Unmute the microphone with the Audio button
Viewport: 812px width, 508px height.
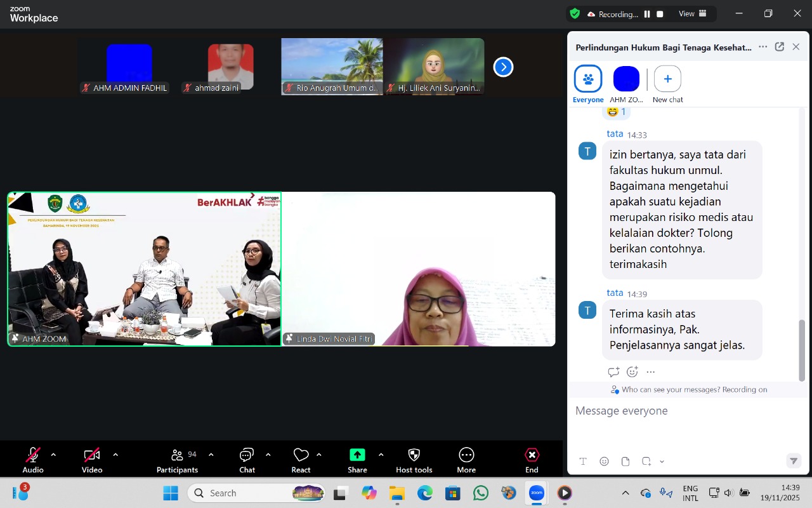(x=33, y=460)
